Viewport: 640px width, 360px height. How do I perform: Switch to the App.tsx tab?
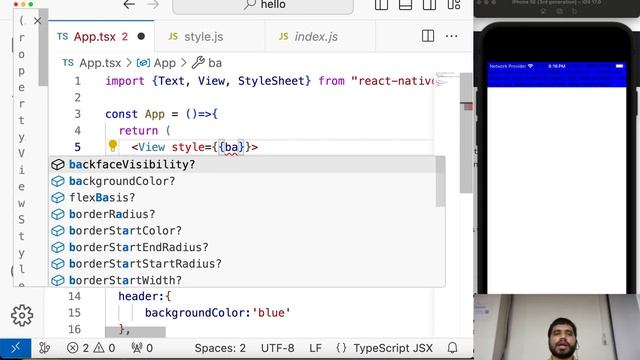coord(101,37)
